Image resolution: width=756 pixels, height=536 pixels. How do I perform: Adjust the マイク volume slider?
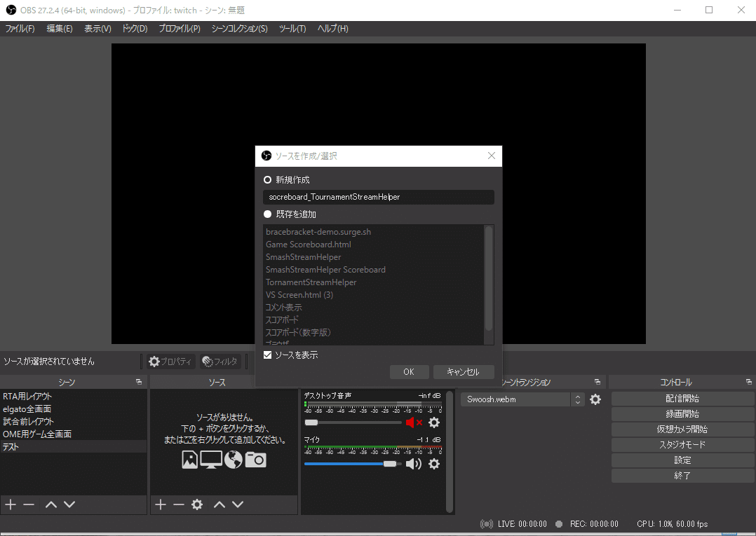click(353, 464)
